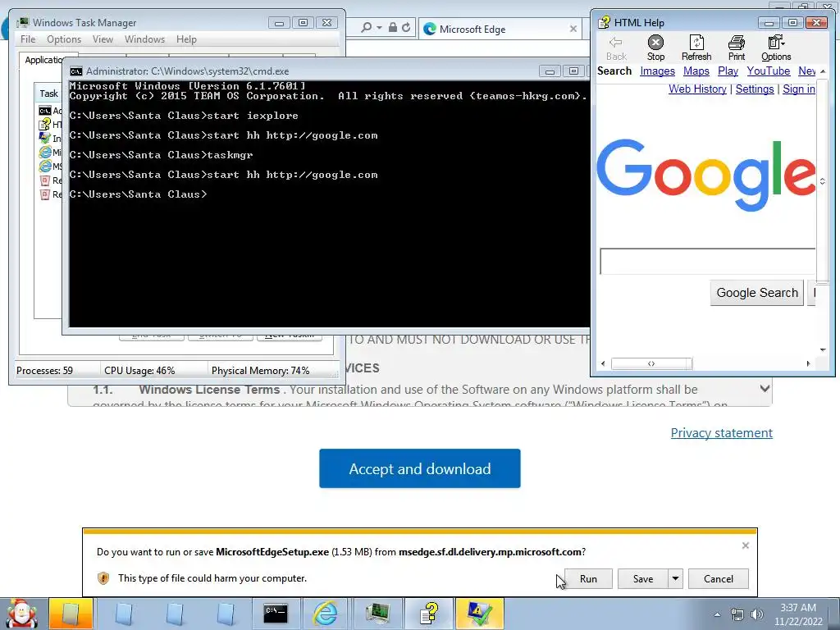Open the Task Manager taskbar icon
Image resolution: width=840 pixels, height=630 pixels.
click(x=377, y=614)
